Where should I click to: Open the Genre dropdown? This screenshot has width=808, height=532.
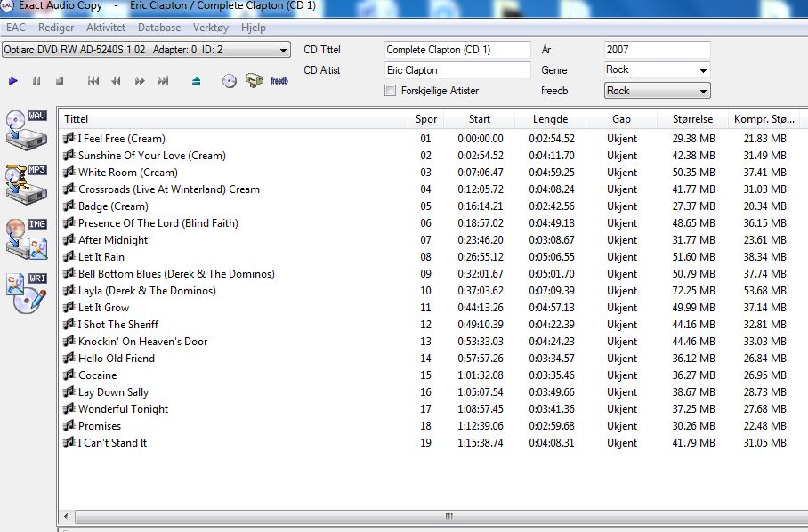click(x=703, y=70)
